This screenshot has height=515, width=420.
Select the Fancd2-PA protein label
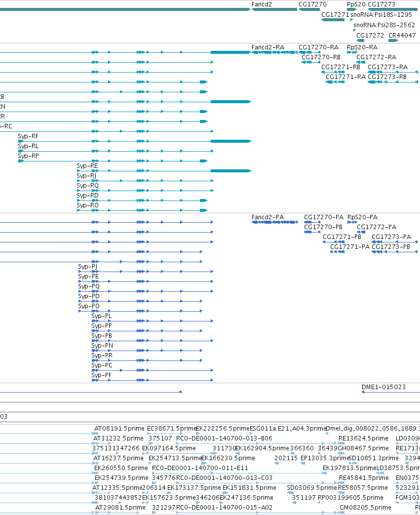267,217
